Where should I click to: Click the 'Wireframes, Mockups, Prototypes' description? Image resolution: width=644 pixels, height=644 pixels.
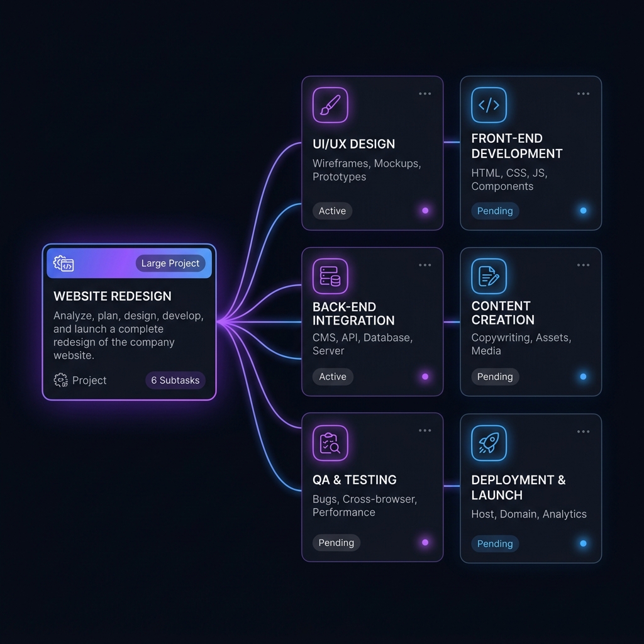pos(367,170)
